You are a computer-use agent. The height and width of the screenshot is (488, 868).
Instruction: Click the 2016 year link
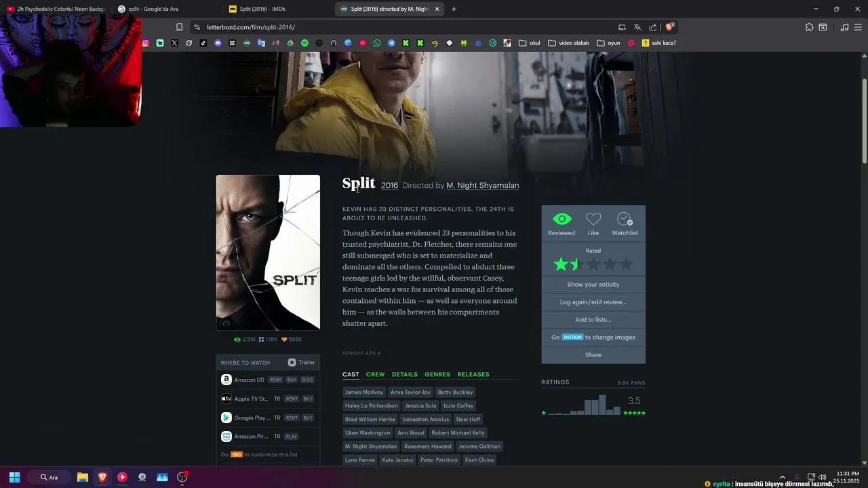pos(389,185)
